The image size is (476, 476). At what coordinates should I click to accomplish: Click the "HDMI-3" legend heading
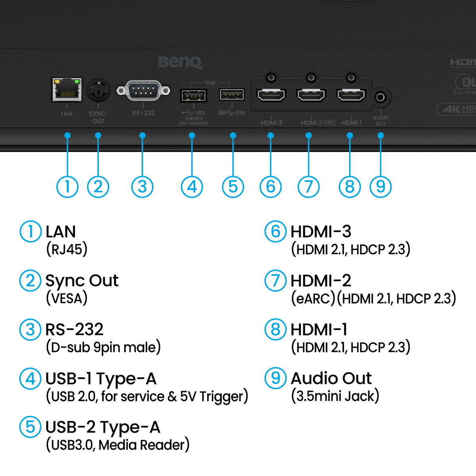[x=321, y=232]
